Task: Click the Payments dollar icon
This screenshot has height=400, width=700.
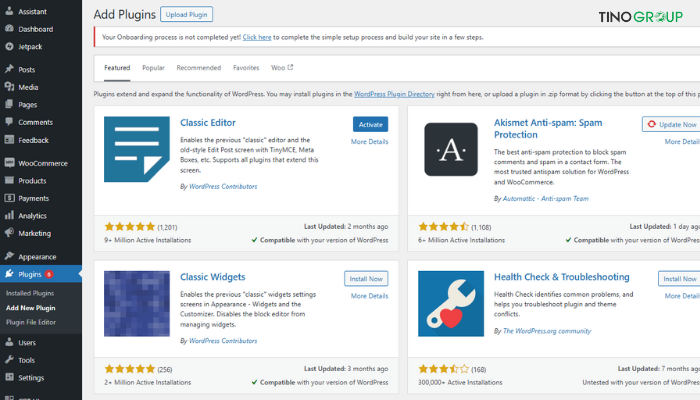Action: pos(9,198)
